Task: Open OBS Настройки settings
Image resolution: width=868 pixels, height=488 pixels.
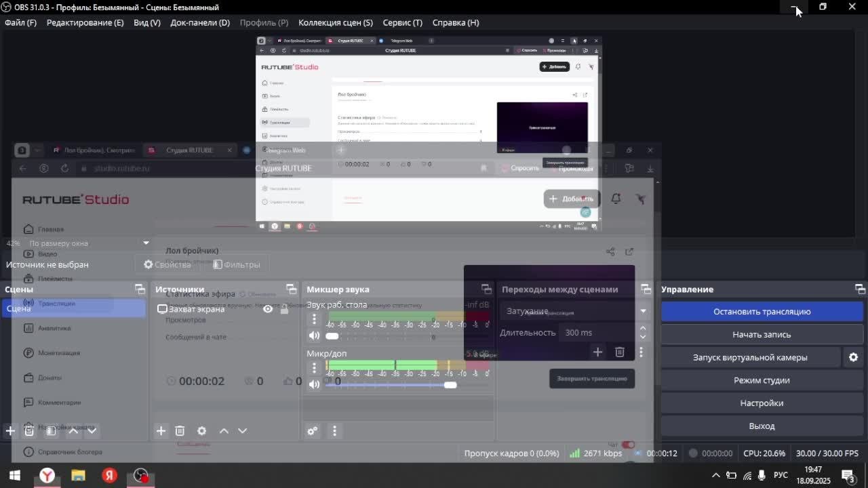Action: (762, 403)
